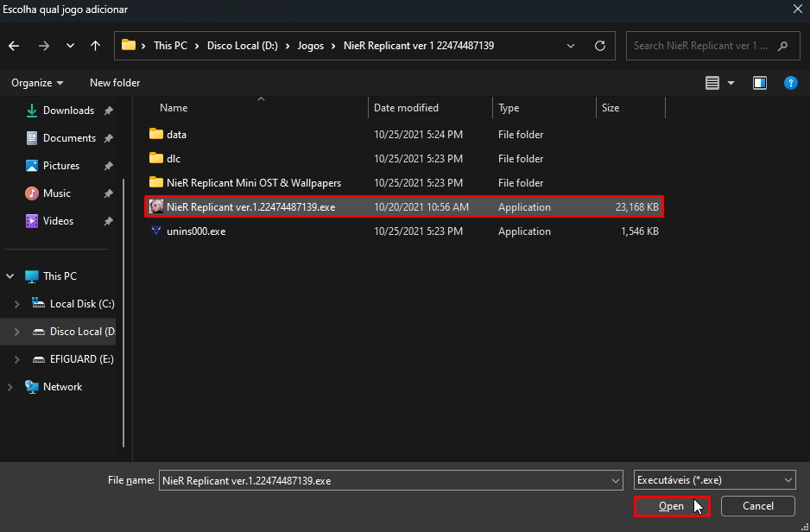The image size is (810, 532).
Task: Collapse the This PC tree node
Action: (x=10, y=276)
